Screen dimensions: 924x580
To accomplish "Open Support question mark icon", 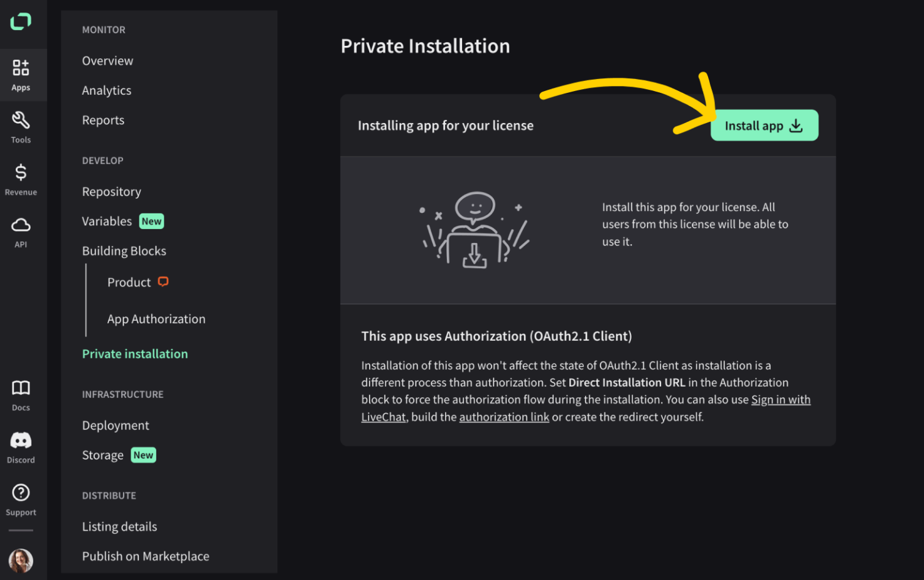I will coord(21,493).
